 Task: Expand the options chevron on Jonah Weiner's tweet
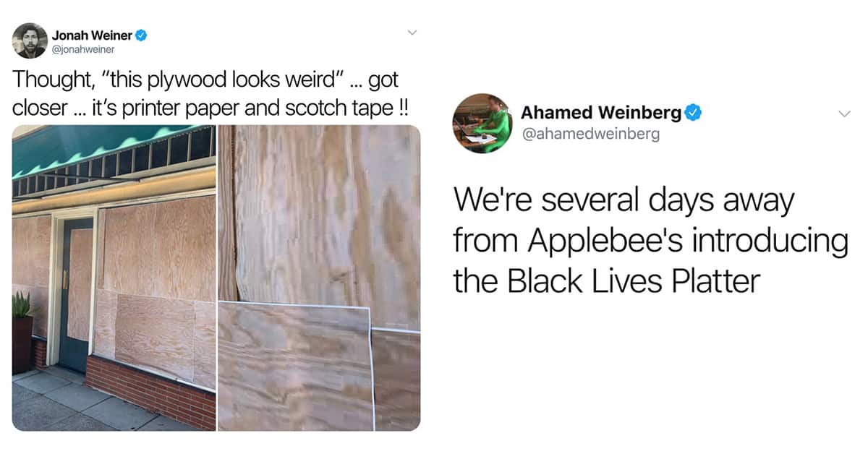click(x=412, y=33)
